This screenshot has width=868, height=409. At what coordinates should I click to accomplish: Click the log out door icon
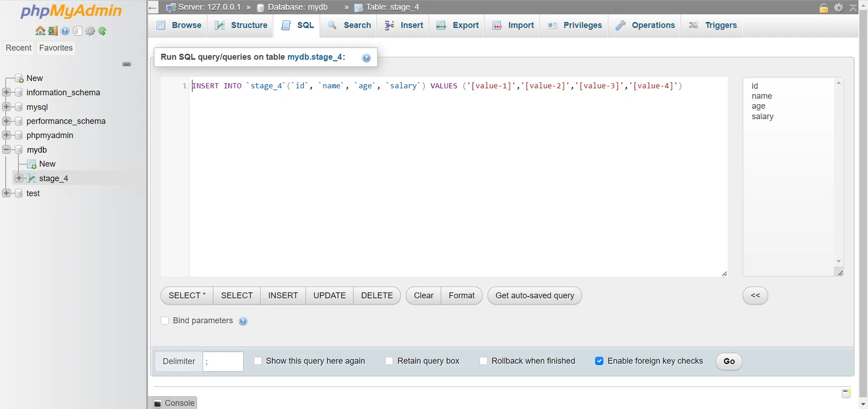coord(53,31)
